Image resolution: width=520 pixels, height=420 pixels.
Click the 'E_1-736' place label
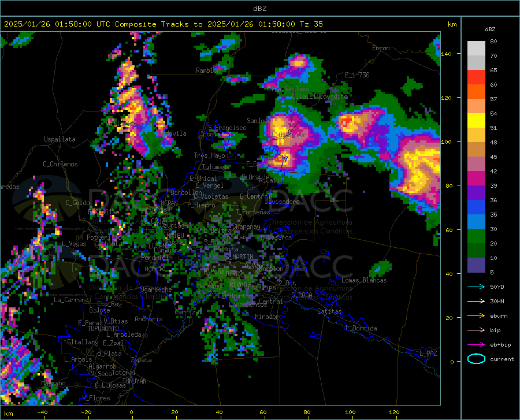pos(357,75)
